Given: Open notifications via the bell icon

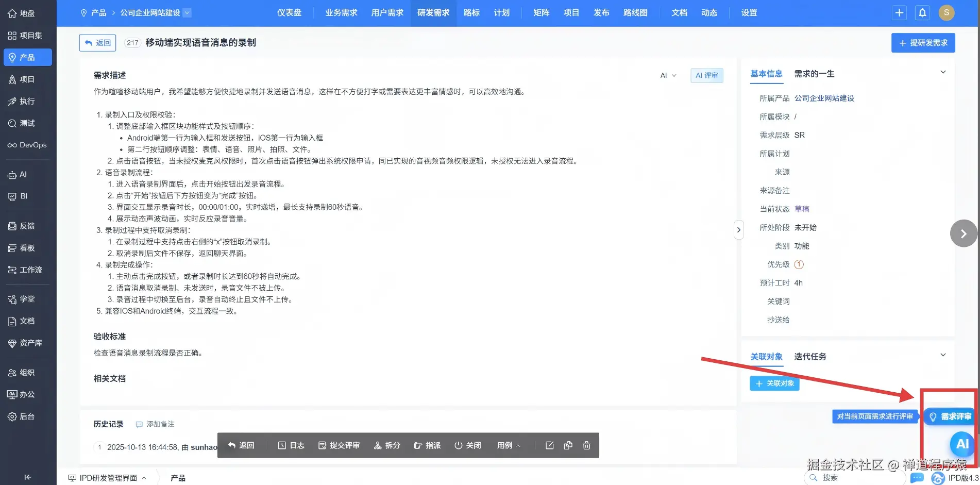Looking at the screenshot, I should point(922,12).
